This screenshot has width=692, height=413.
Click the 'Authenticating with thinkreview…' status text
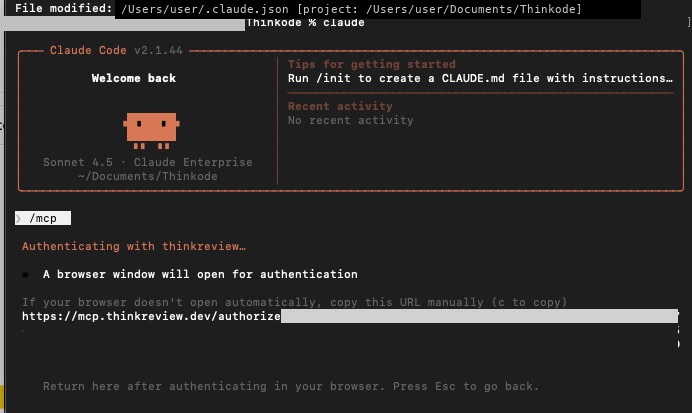[134, 246]
